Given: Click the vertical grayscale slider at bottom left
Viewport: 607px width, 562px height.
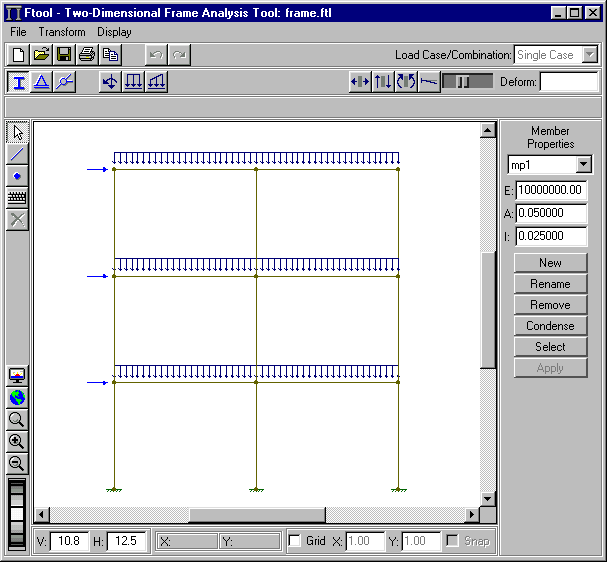Looking at the screenshot, I should tap(17, 514).
